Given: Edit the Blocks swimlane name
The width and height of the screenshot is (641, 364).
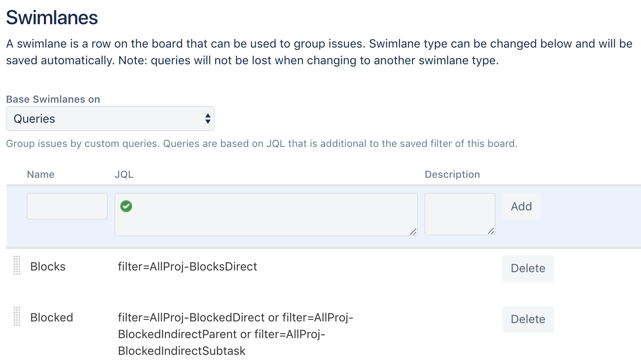Looking at the screenshot, I should point(48,267).
